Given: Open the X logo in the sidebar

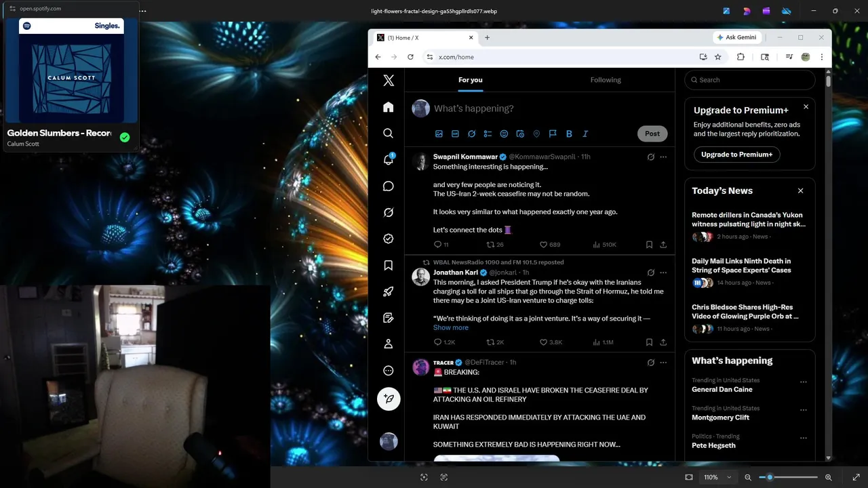Looking at the screenshot, I should point(389,81).
